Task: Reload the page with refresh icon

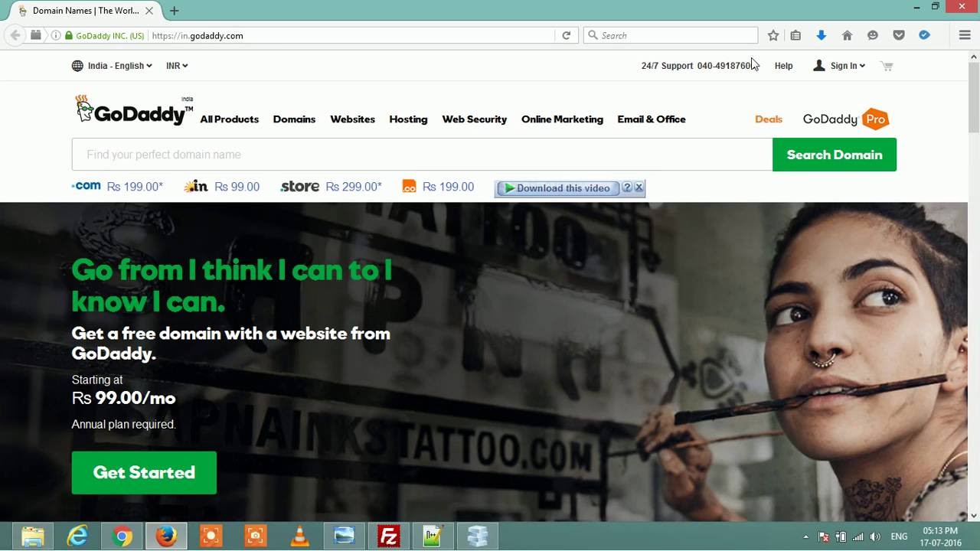Action: point(567,35)
